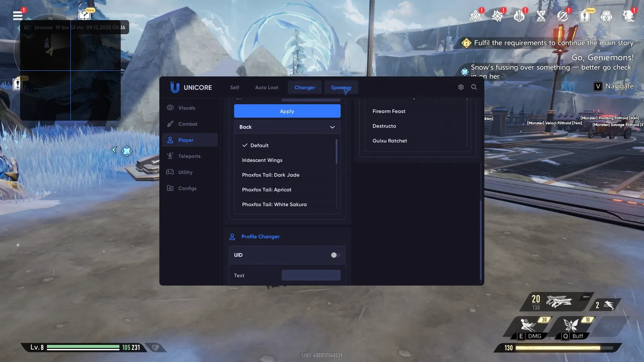Open the Teleports panel
The image size is (644, 362).
click(189, 156)
